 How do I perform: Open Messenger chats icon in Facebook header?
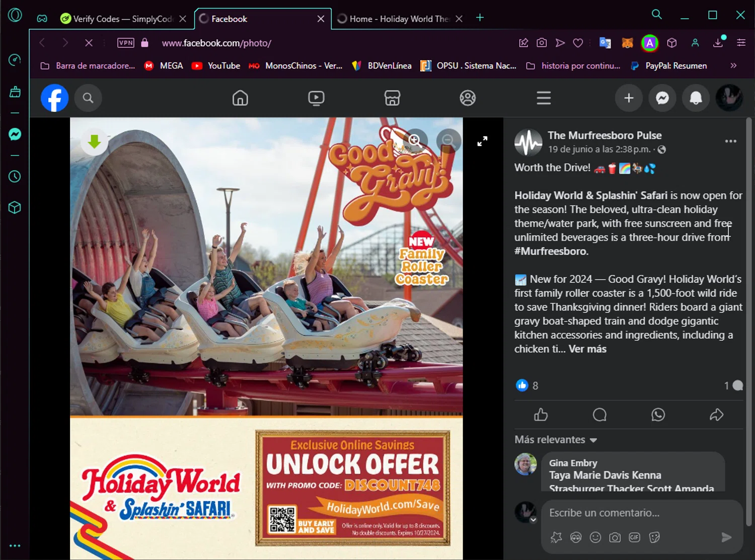click(662, 98)
